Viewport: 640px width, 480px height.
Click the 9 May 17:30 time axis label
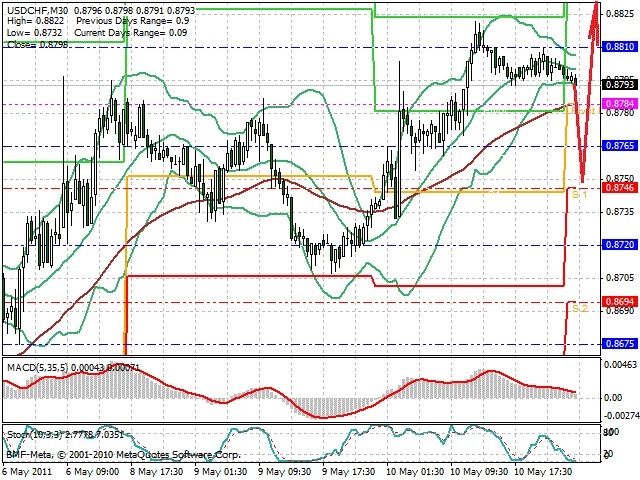click(x=348, y=471)
